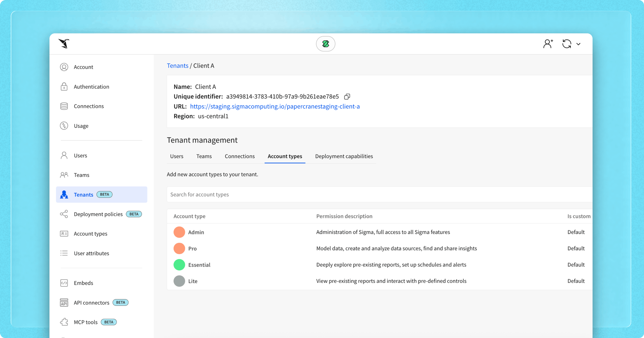The height and width of the screenshot is (338, 644).
Task: Click the Teams people icon
Action: (64, 175)
